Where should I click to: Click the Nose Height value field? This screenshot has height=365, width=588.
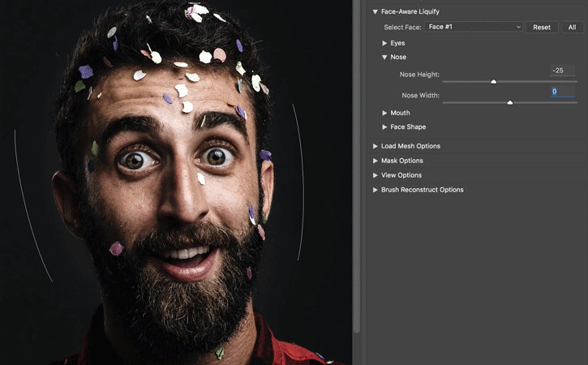[562, 70]
